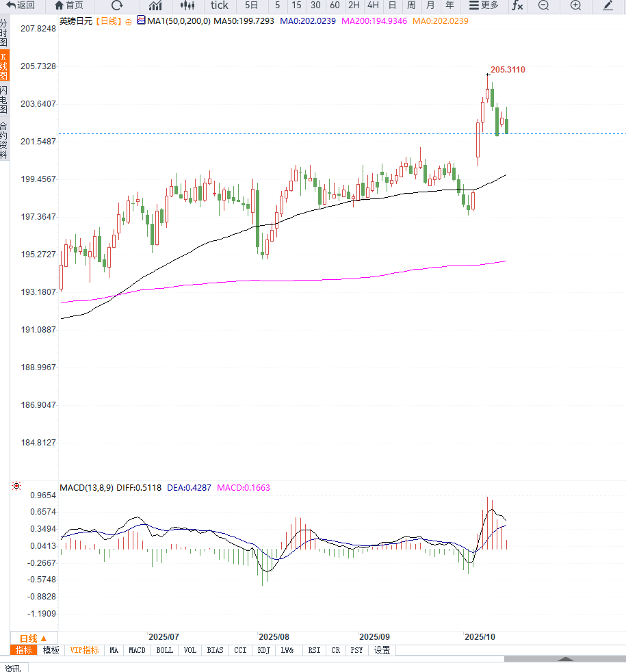Select the 30 minute period
626x672 pixels.
pyautogui.click(x=315, y=5)
